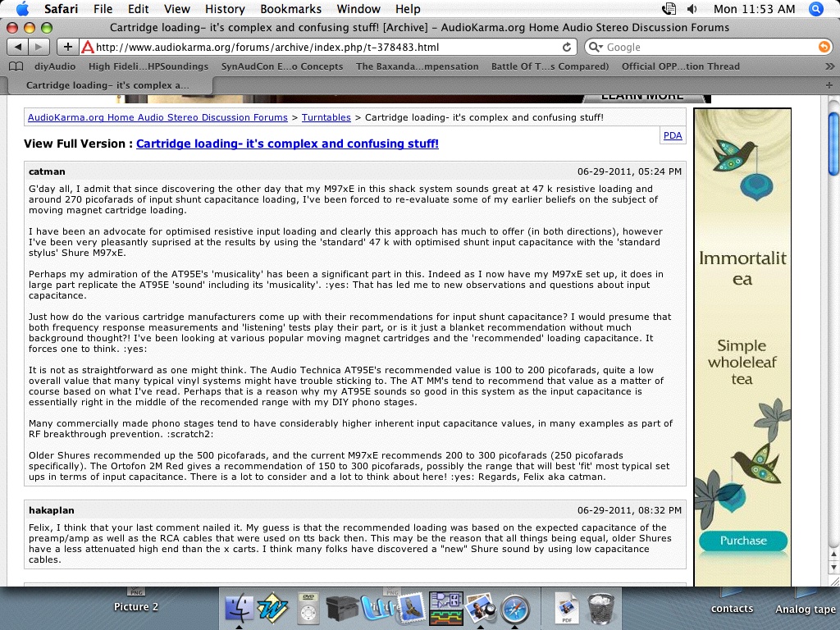Open the History menu

pyautogui.click(x=225, y=8)
